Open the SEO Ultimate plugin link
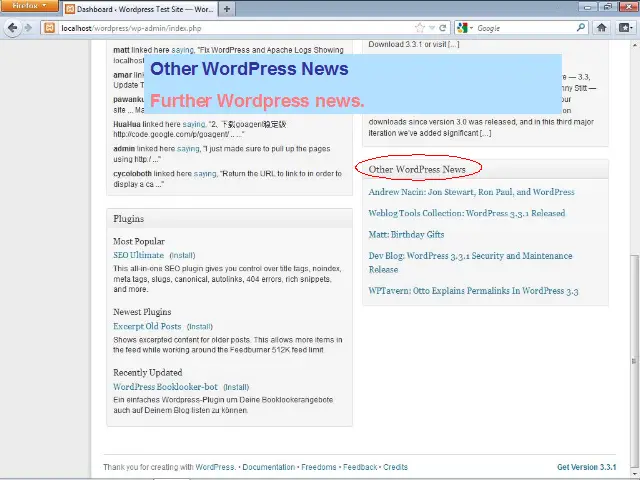 [x=138, y=255]
